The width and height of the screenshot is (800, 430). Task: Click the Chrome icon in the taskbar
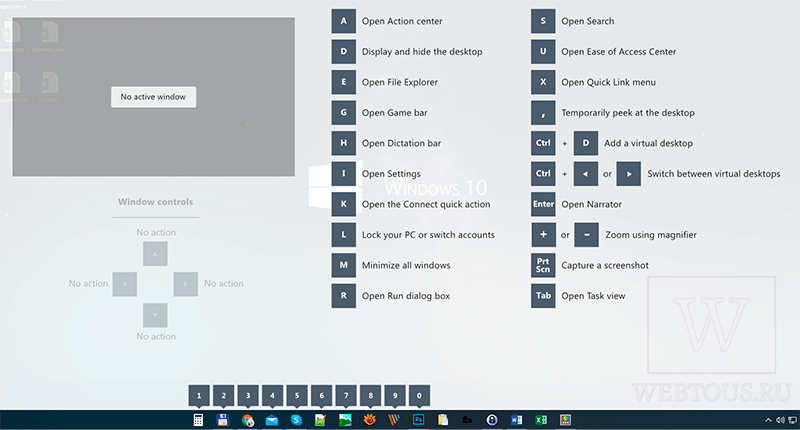[247, 420]
